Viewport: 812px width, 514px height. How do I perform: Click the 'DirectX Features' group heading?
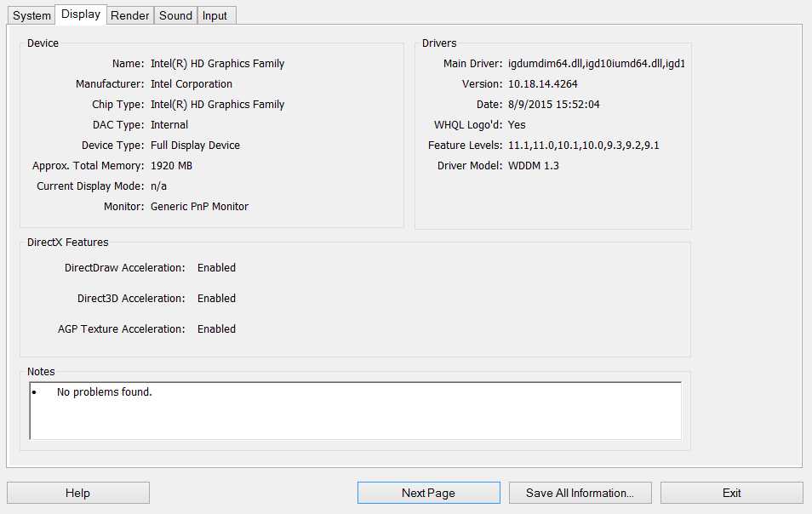pos(68,243)
